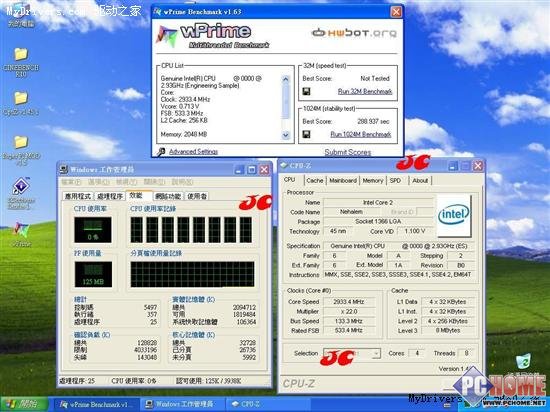Image resolution: width=550 pixels, height=412 pixels.
Task: Click the Multiplier value x 22.0
Action: tap(349, 311)
